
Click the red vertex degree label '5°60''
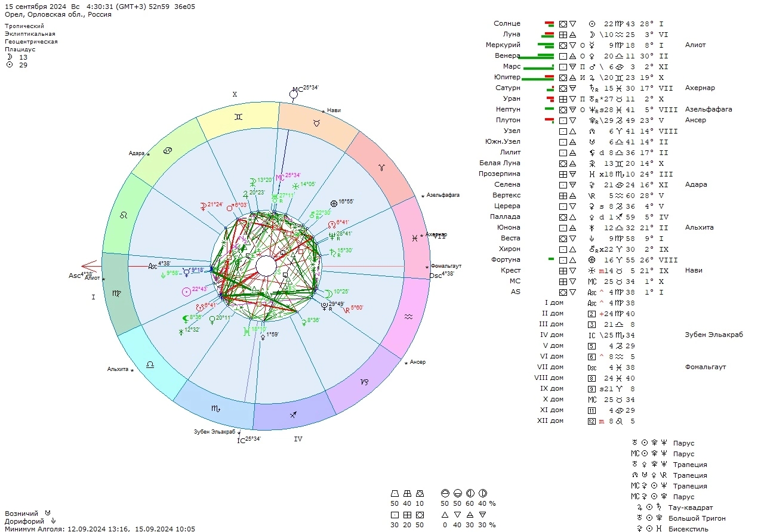[x=357, y=308]
